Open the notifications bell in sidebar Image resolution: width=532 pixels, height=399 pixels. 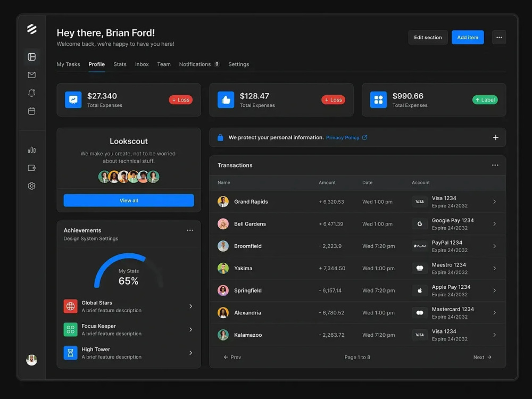pyautogui.click(x=31, y=93)
